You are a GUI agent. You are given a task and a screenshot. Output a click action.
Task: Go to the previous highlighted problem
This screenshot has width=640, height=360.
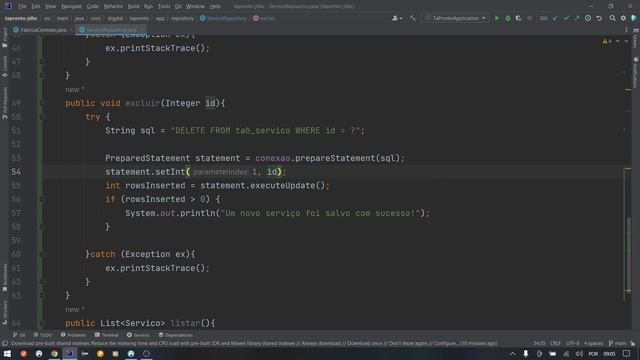(x=618, y=41)
